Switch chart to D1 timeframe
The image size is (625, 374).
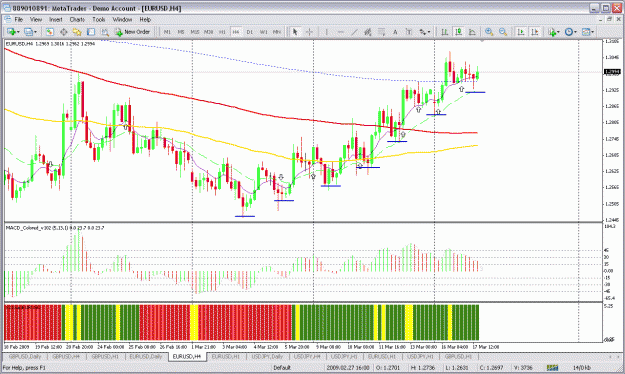point(250,32)
